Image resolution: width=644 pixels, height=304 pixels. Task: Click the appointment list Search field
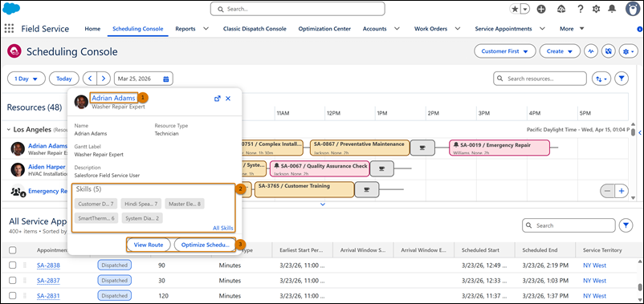coord(569,225)
